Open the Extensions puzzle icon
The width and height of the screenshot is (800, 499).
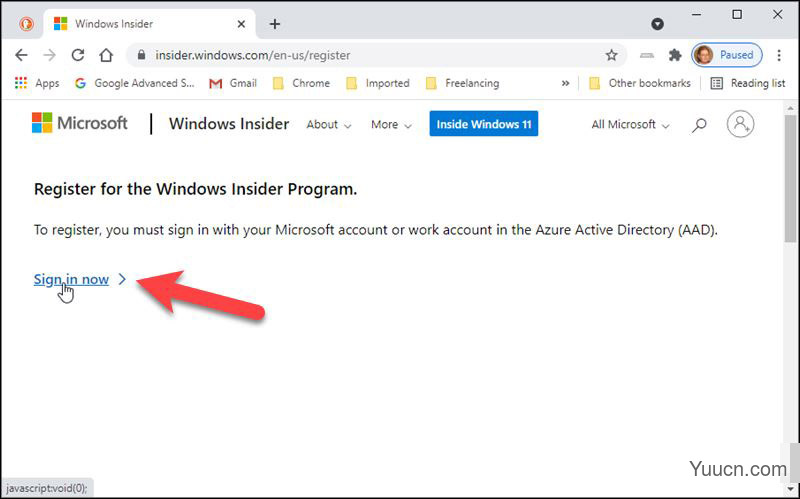(x=675, y=55)
